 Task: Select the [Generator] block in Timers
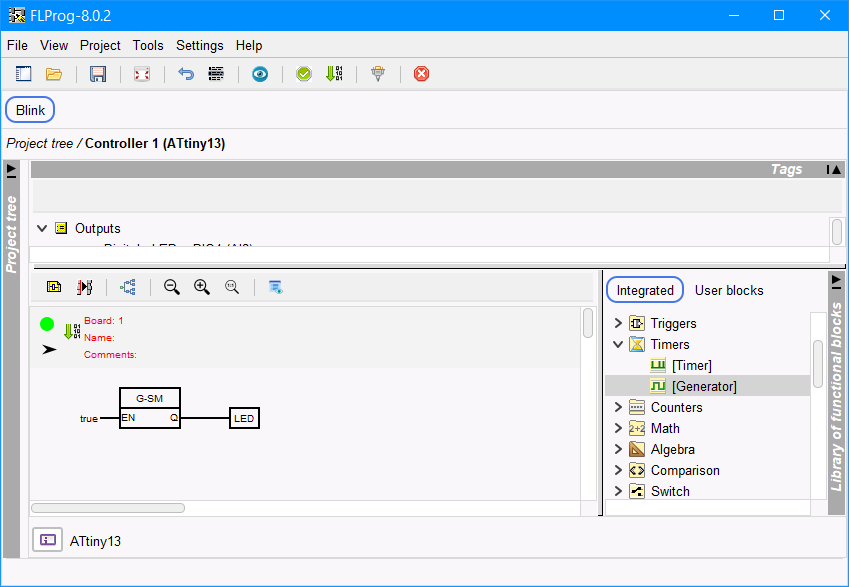704,386
